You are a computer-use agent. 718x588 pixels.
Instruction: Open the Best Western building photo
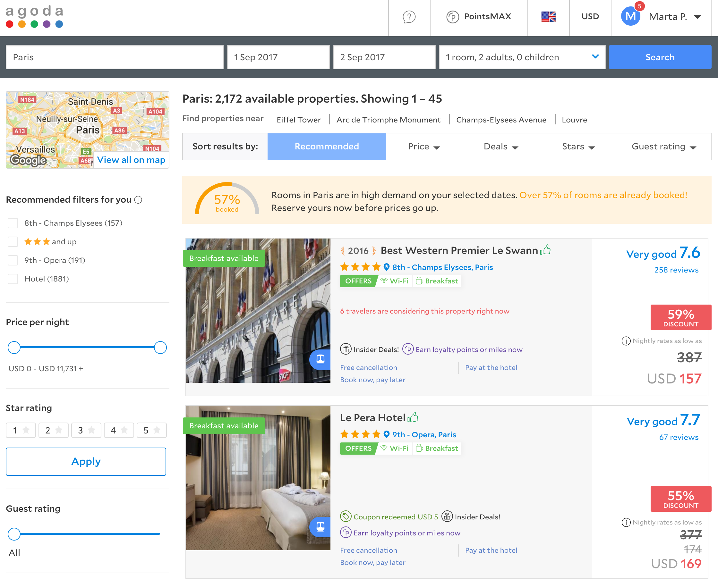tap(258, 310)
